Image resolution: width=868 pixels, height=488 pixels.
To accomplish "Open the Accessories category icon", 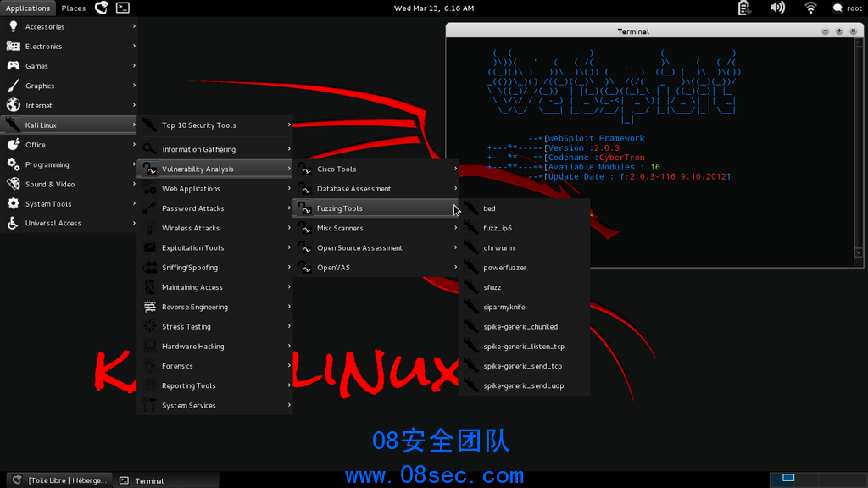I will coord(14,26).
